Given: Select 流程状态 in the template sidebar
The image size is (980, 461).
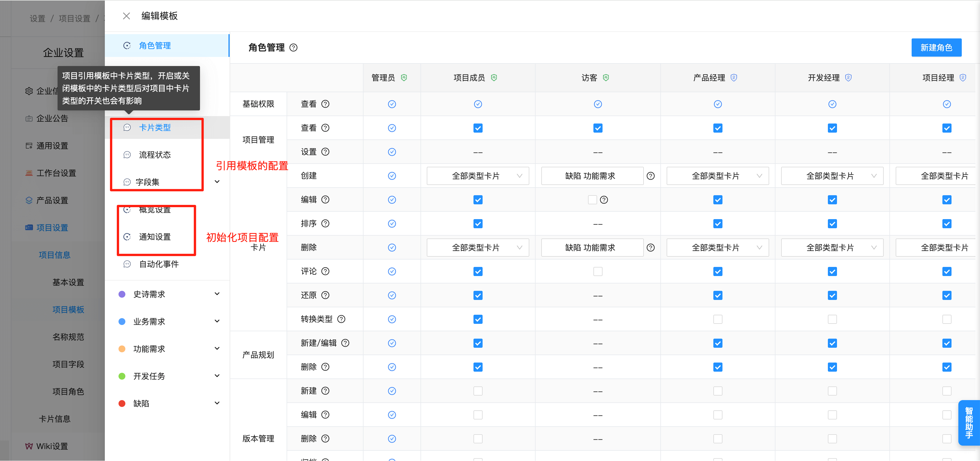Looking at the screenshot, I should click(155, 155).
